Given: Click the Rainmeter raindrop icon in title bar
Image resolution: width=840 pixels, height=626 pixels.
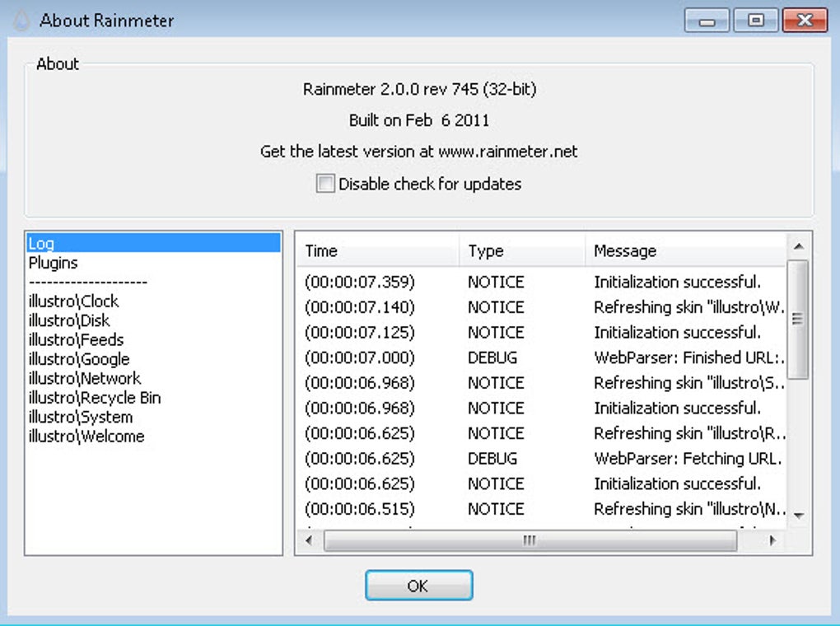Looking at the screenshot, I should click(21, 21).
